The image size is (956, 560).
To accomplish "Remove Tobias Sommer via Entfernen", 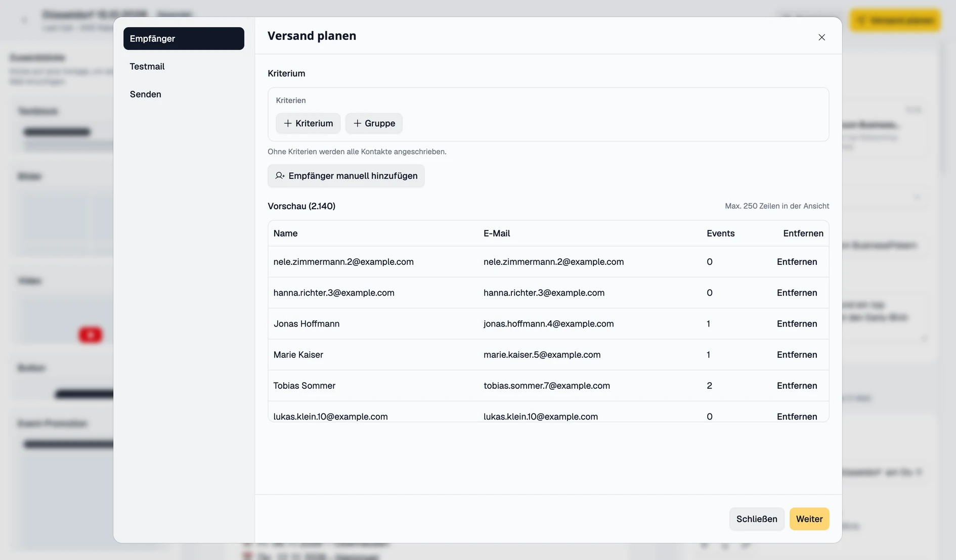I will pyautogui.click(x=797, y=386).
